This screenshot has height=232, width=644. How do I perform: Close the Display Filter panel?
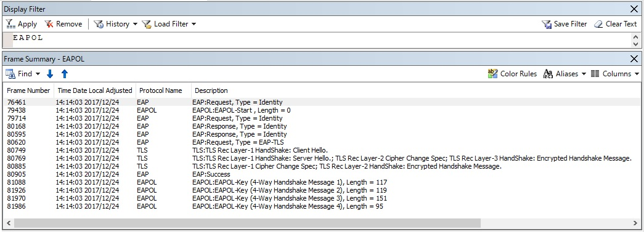tap(634, 9)
